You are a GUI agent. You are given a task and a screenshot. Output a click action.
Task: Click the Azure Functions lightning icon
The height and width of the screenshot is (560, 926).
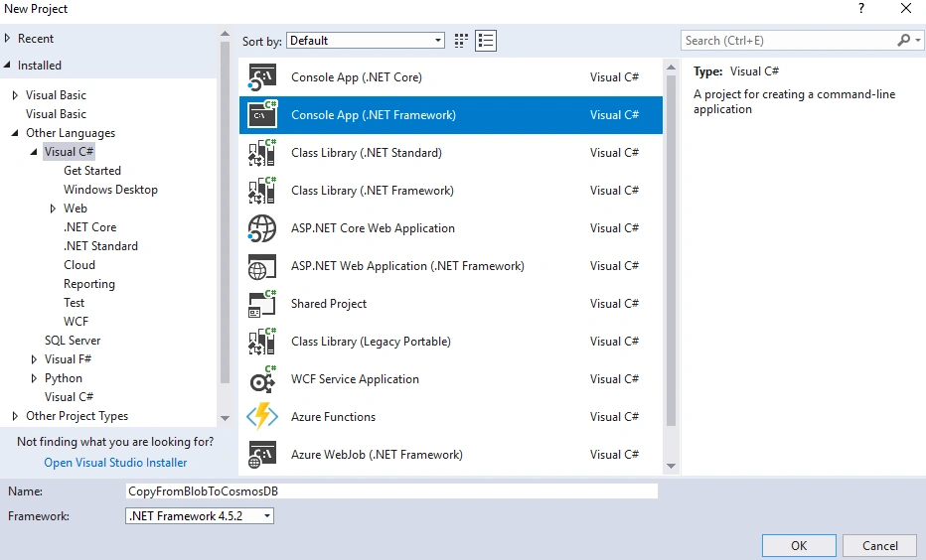[261, 417]
